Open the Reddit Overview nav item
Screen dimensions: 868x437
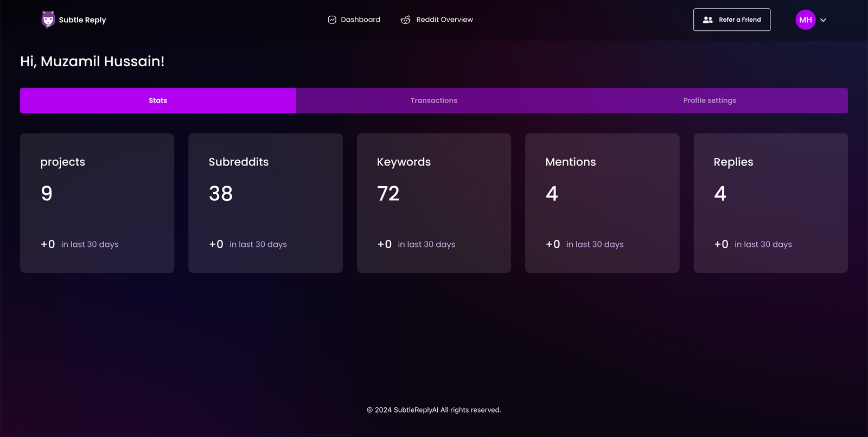[x=437, y=20]
